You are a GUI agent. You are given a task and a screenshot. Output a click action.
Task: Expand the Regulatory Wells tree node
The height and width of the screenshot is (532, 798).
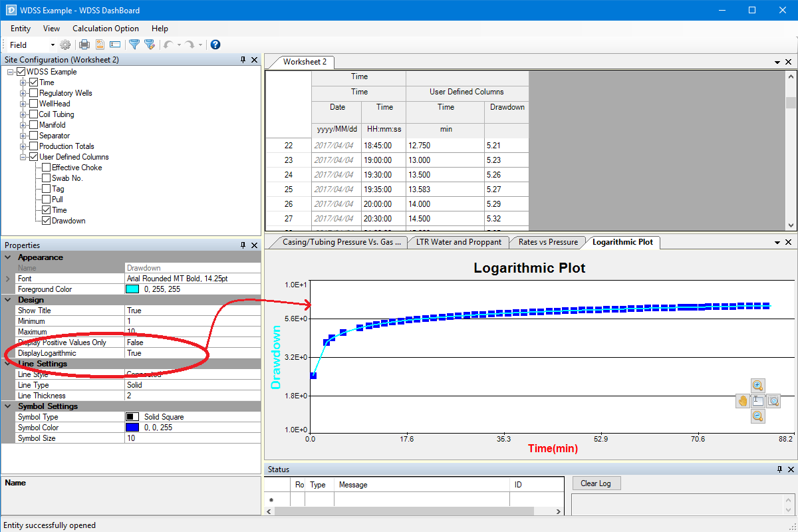click(x=23, y=93)
